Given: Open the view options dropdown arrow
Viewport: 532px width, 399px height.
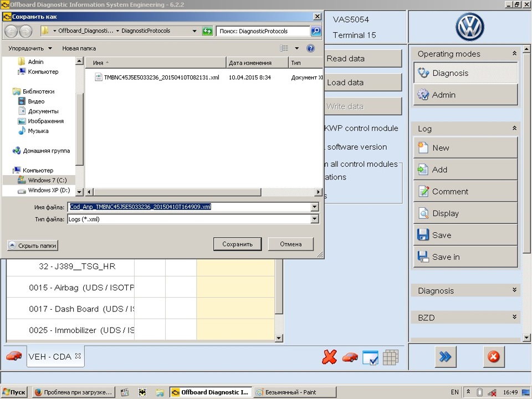Looking at the screenshot, I should [297, 48].
